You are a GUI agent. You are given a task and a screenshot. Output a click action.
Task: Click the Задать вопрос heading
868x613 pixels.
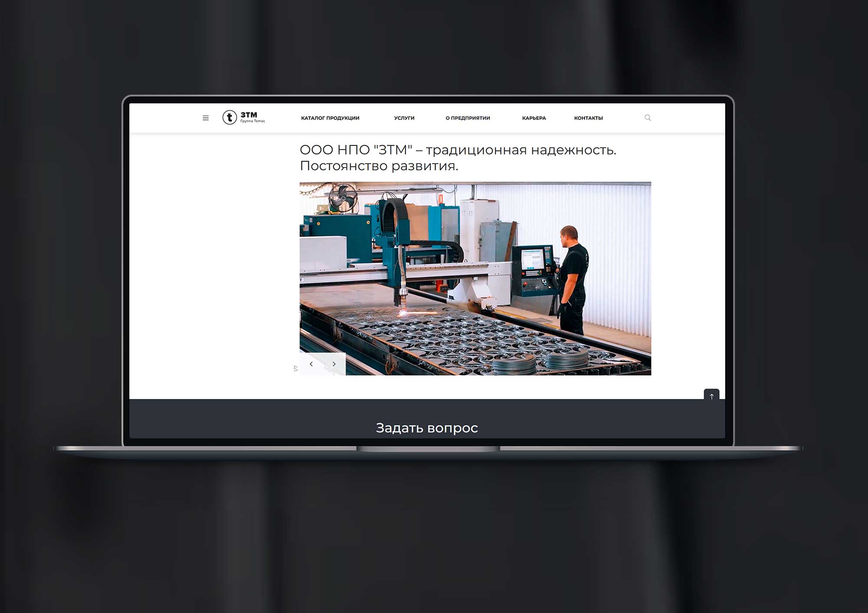(x=427, y=428)
